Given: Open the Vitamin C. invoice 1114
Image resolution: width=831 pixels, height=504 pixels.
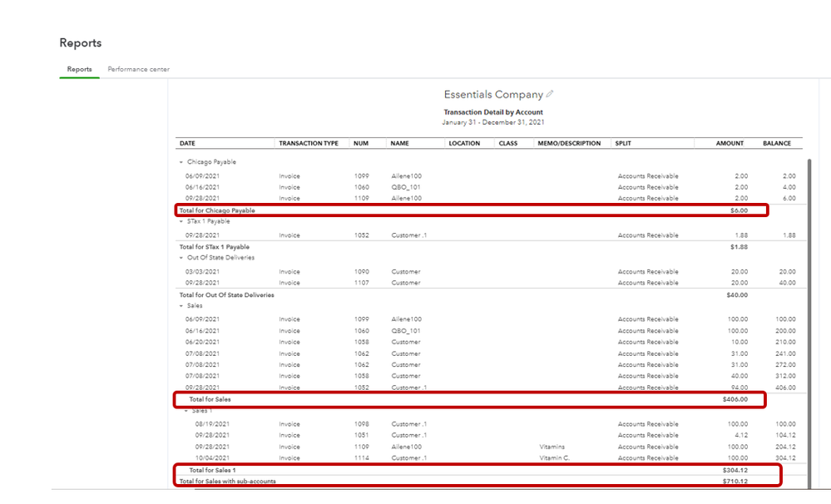Looking at the screenshot, I should (490, 458).
